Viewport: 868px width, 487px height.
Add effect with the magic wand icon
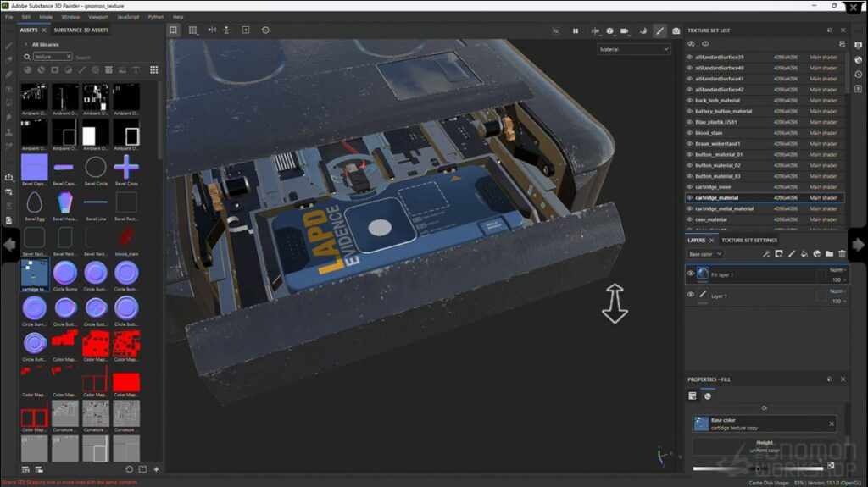pos(766,254)
